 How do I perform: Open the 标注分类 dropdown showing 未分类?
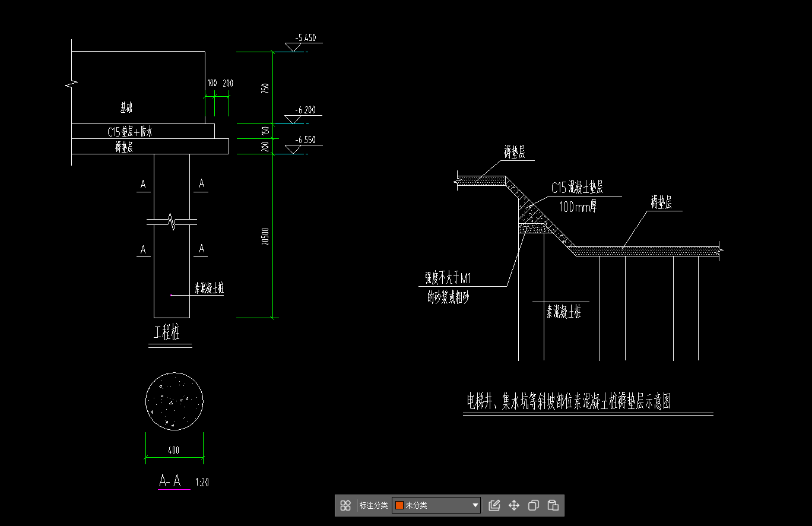436,506
